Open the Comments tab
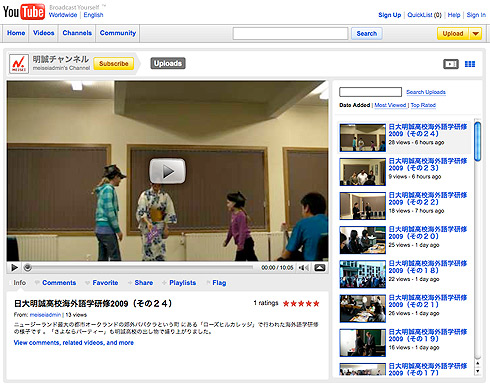The width and height of the screenshot is (490, 385). [59, 283]
